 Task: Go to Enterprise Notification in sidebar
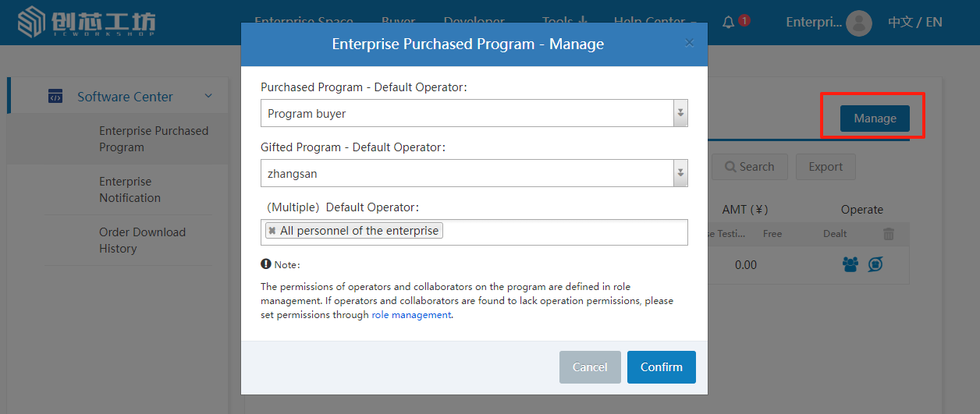pyautogui.click(x=130, y=189)
